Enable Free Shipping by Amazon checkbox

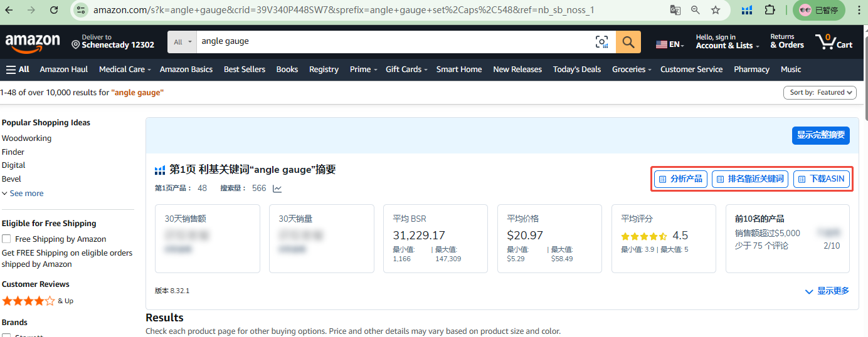[x=6, y=239]
